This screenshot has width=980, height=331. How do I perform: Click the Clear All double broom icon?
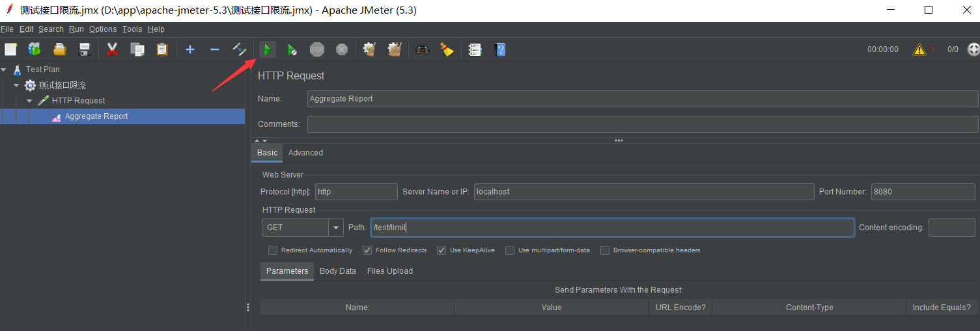395,49
